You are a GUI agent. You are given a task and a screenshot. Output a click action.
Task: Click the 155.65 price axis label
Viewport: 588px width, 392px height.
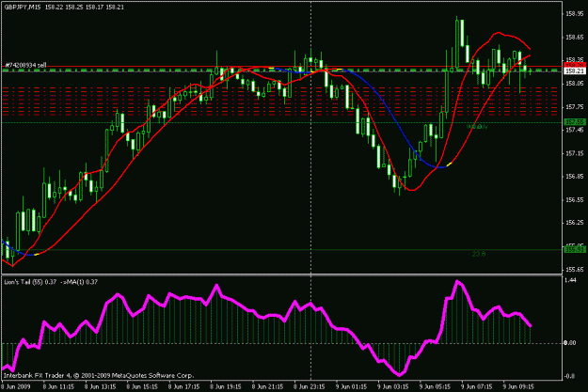pyautogui.click(x=575, y=270)
